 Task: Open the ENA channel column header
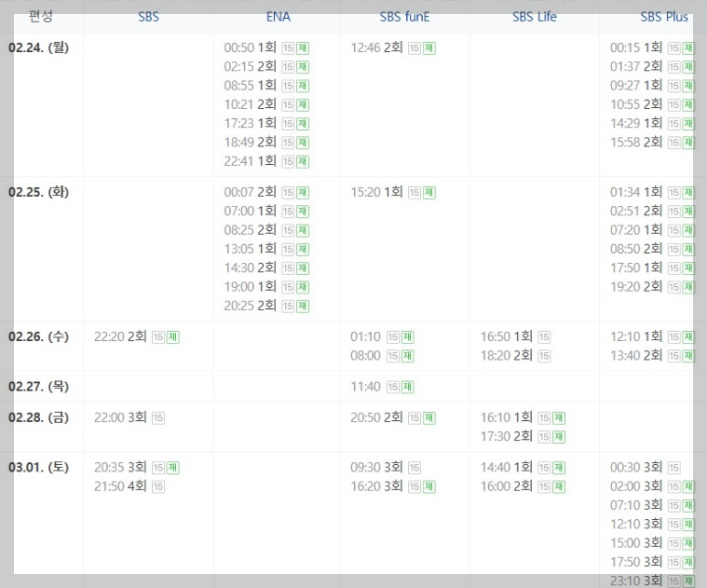pos(279,17)
